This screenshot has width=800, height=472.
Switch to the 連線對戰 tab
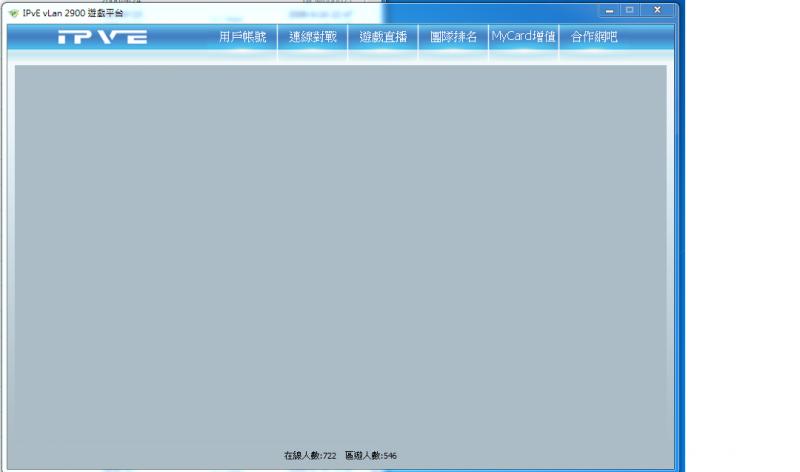coord(313,37)
